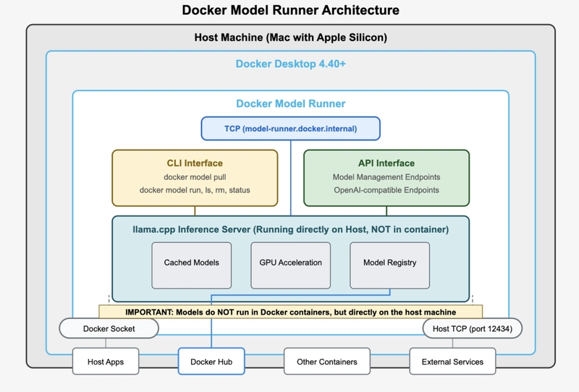Select the Docker Socket pill
The image size is (579, 392).
coord(109,328)
